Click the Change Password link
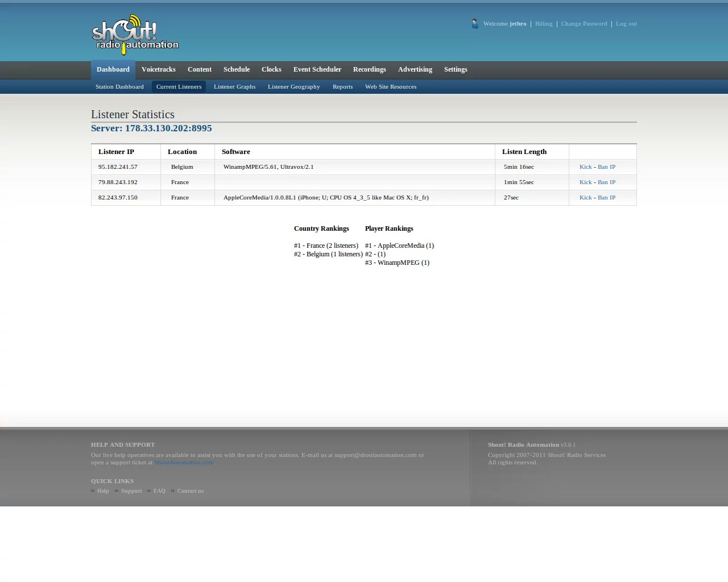This screenshot has height=582, width=728. (584, 24)
